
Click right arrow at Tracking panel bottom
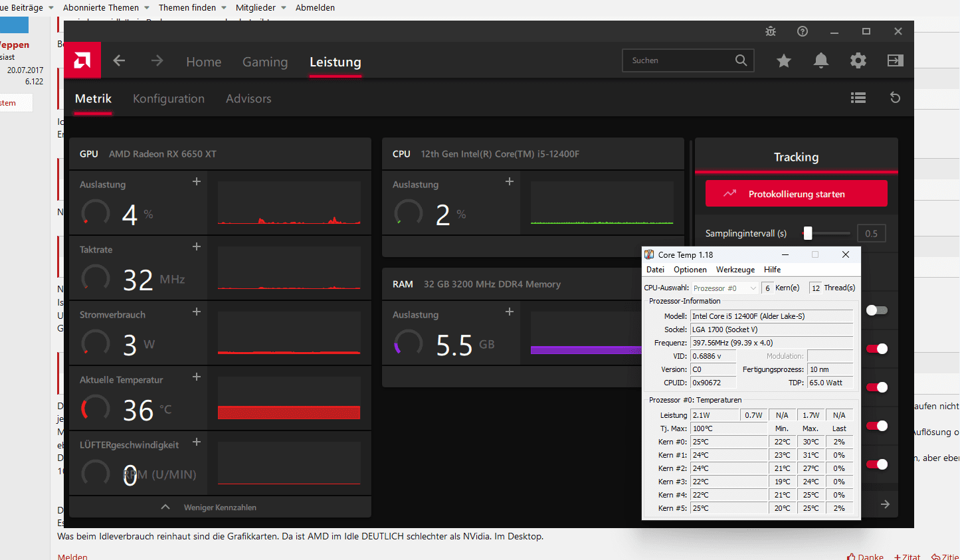point(885,504)
